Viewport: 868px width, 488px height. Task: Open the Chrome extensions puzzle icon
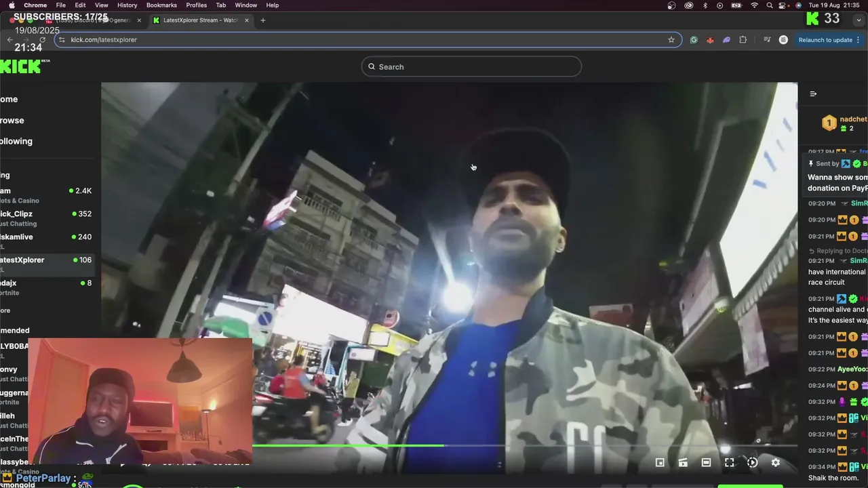pyautogui.click(x=743, y=40)
